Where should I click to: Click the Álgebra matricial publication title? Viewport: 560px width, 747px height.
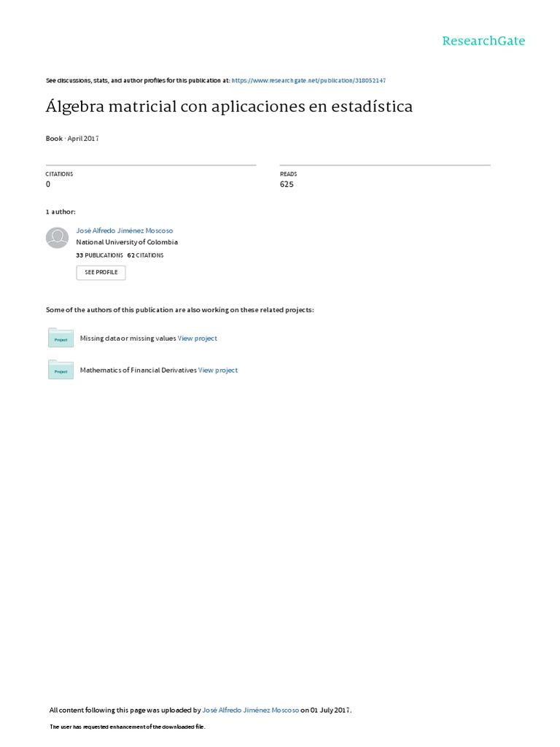pos(229,107)
